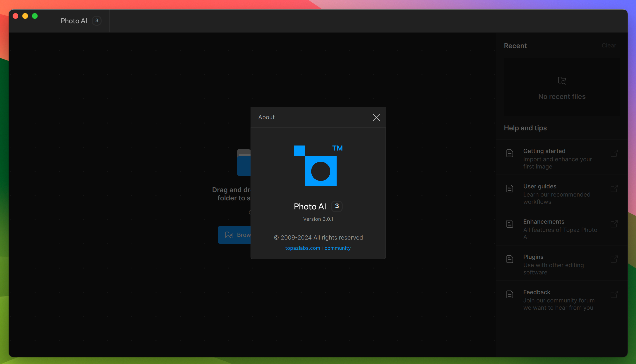This screenshot has height=364, width=636.
Task: Click the Help and tips heading
Action: coord(525,128)
